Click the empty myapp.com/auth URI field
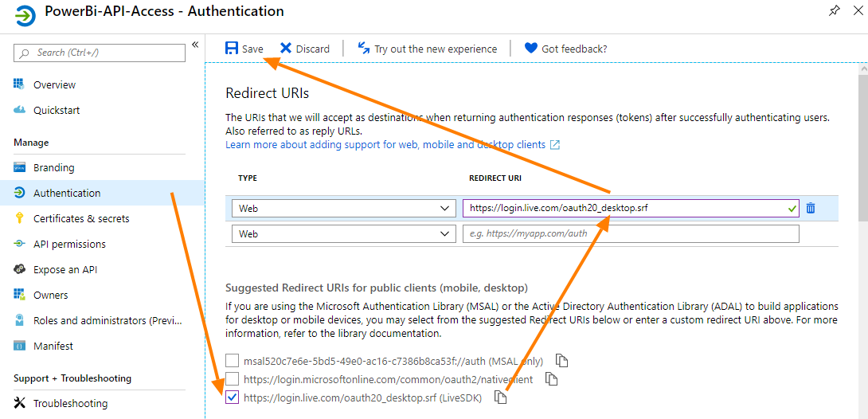Viewport: 868px width, 419px height. click(x=631, y=233)
